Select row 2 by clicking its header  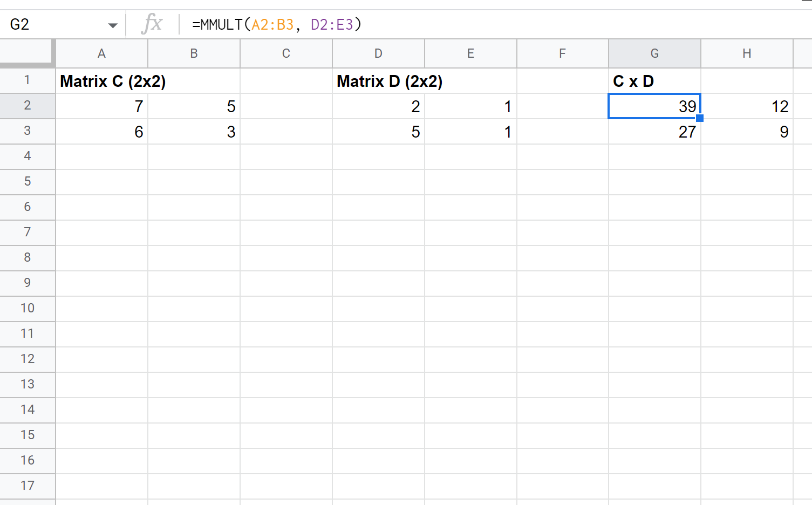tap(27, 106)
